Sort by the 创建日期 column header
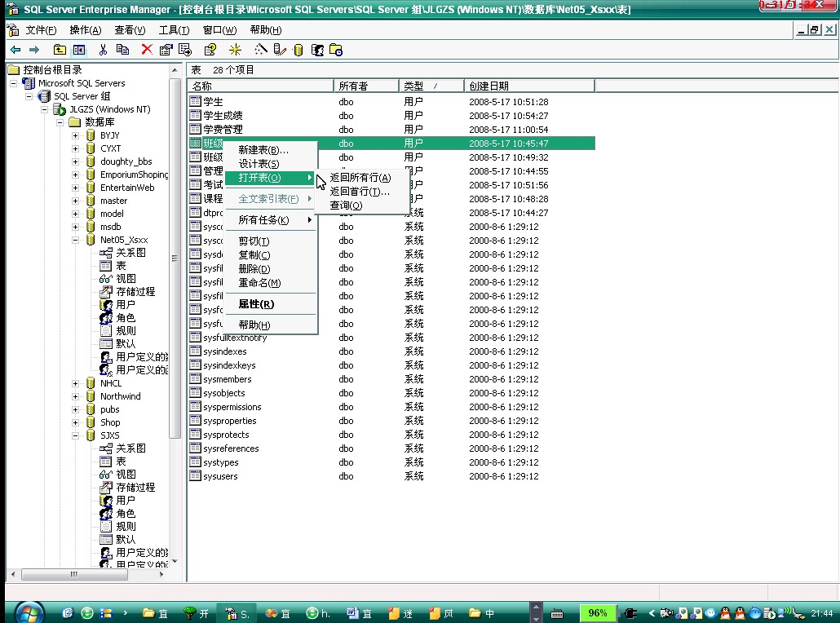Image resolution: width=840 pixels, height=623 pixels. click(x=529, y=86)
